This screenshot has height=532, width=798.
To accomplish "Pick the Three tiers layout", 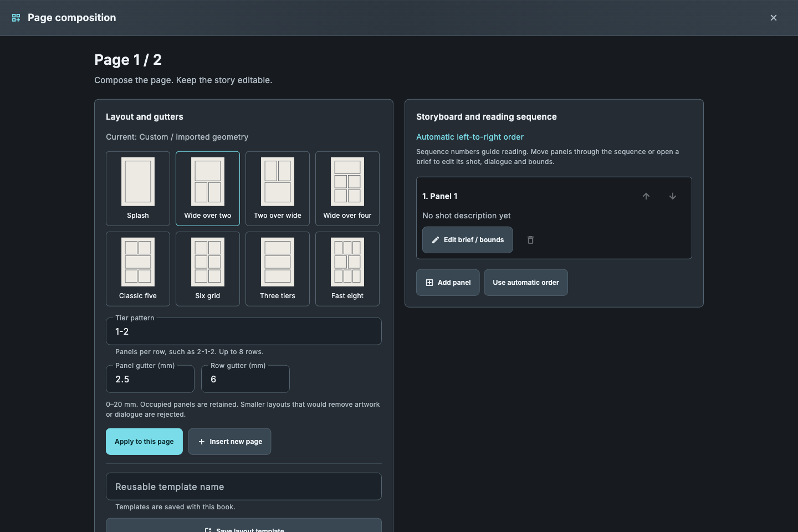I will point(278,269).
